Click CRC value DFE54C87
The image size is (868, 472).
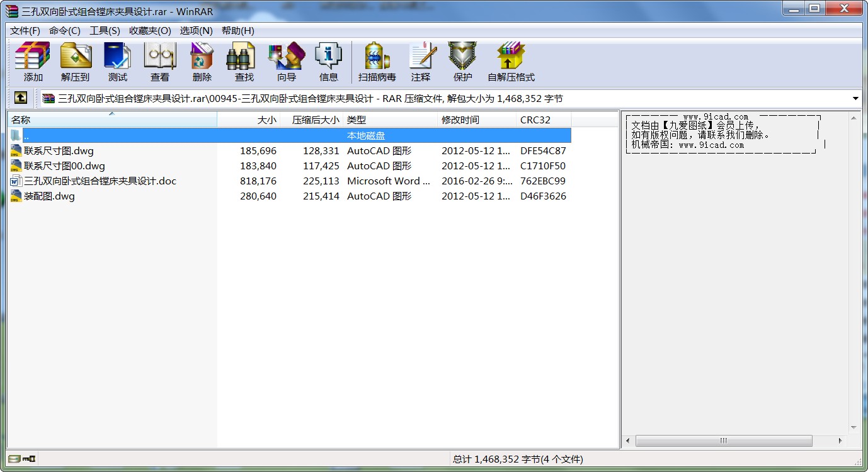click(x=543, y=150)
